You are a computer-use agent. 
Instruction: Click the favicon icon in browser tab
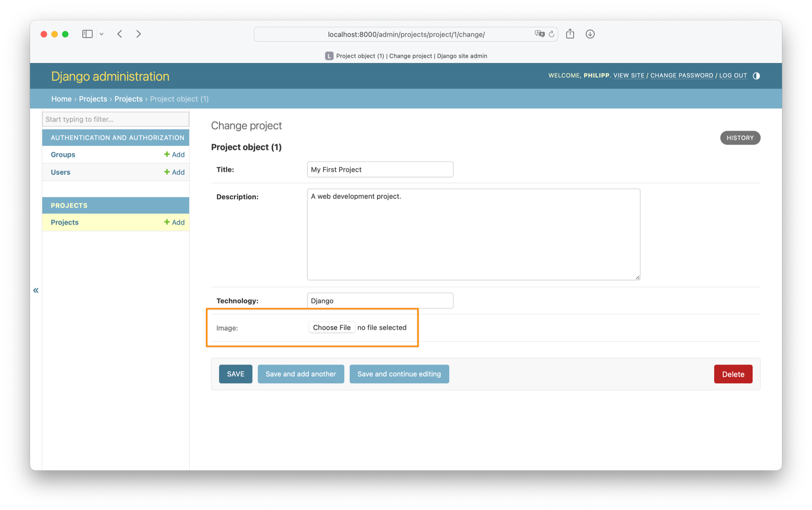pyautogui.click(x=328, y=55)
